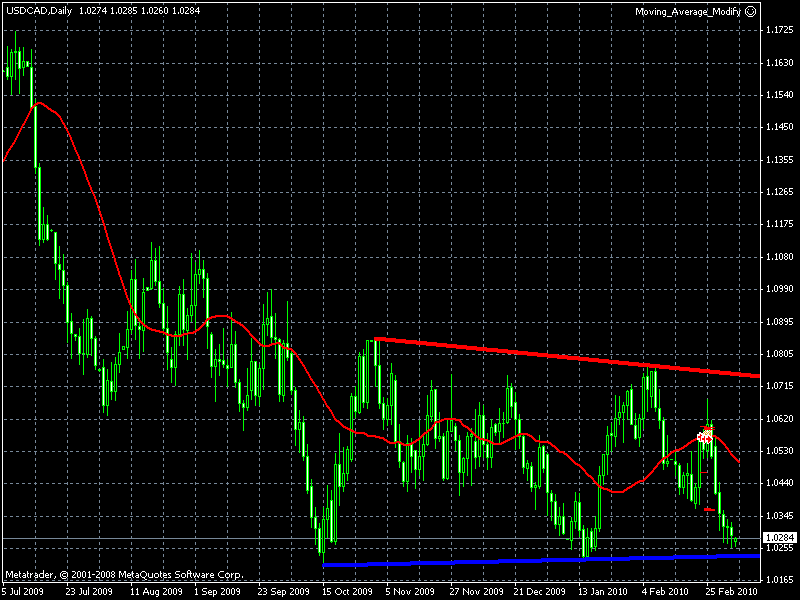
Task: Click the 1.0990 price scale label
Action: click(780, 289)
